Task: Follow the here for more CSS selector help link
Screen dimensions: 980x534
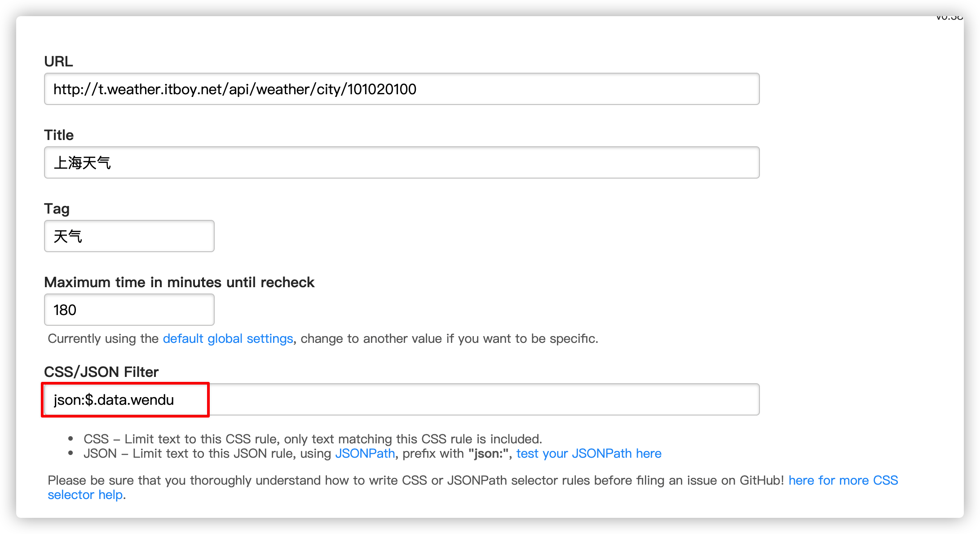Action: coord(843,480)
